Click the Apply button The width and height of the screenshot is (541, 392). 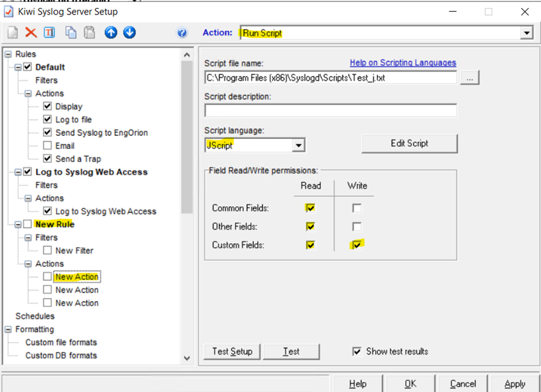515,383
